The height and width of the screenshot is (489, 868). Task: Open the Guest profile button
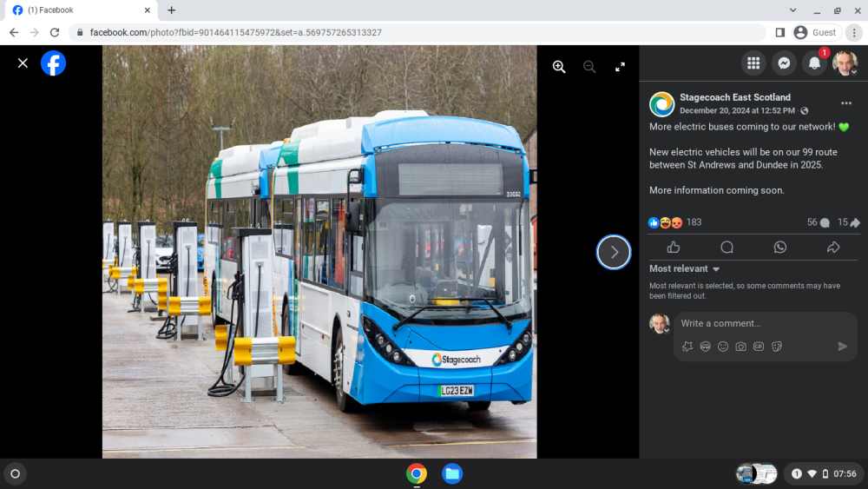coord(815,33)
